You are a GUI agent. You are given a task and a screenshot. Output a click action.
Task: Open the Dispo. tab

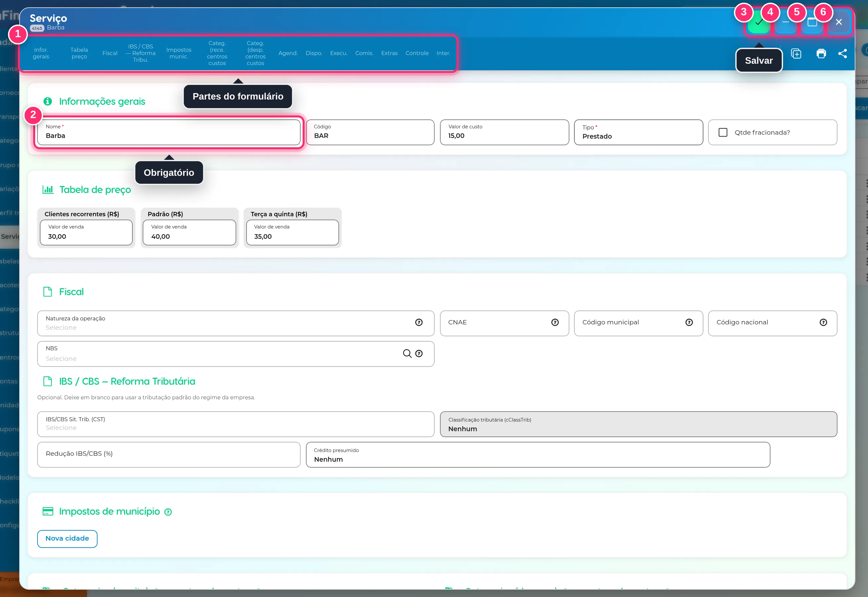(314, 53)
